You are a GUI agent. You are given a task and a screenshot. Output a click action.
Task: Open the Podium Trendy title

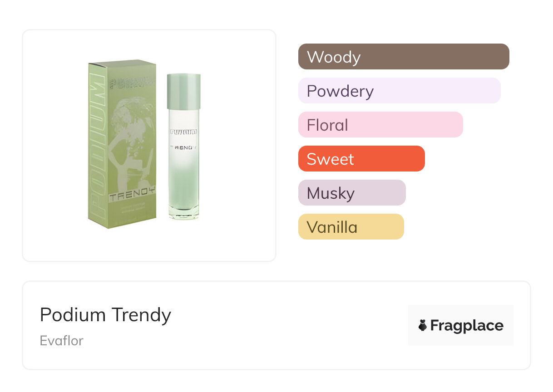point(105,314)
